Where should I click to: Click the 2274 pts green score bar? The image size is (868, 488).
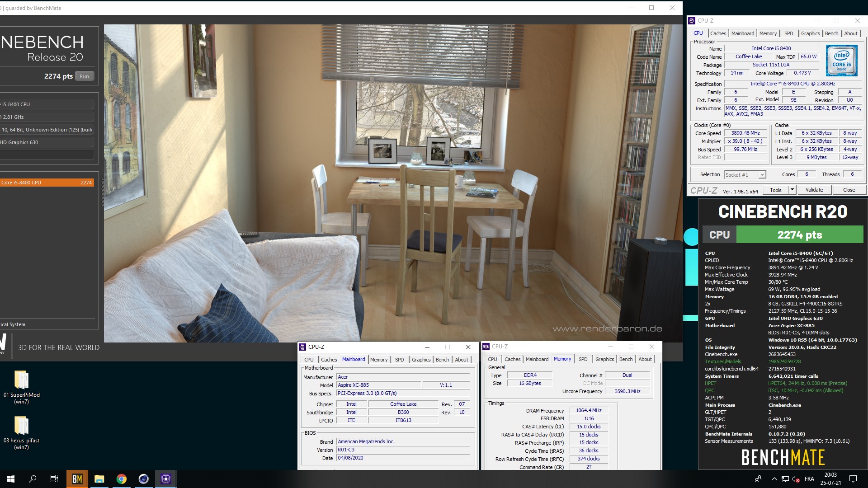(800, 235)
